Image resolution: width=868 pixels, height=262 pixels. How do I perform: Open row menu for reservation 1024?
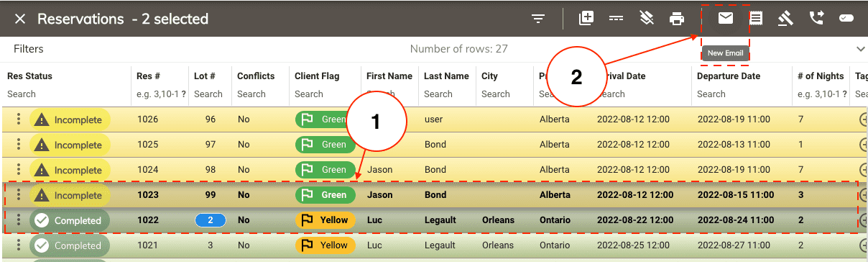(x=19, y=170)
